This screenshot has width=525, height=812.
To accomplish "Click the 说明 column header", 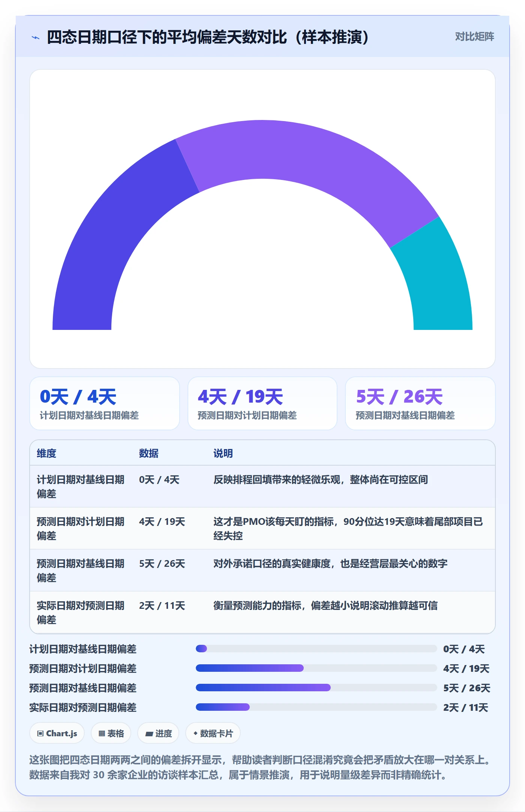I will 223,453.
